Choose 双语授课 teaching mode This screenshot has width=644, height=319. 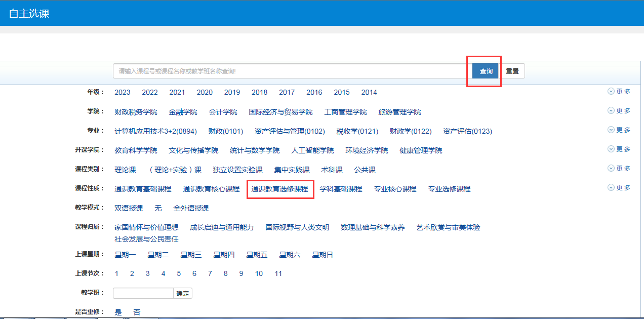(x=129, y=208)
